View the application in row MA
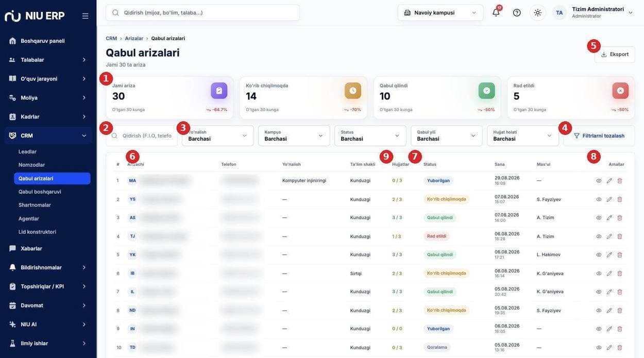Image resolution: width=644 pixels, height=358 pixels. [599, 181]
